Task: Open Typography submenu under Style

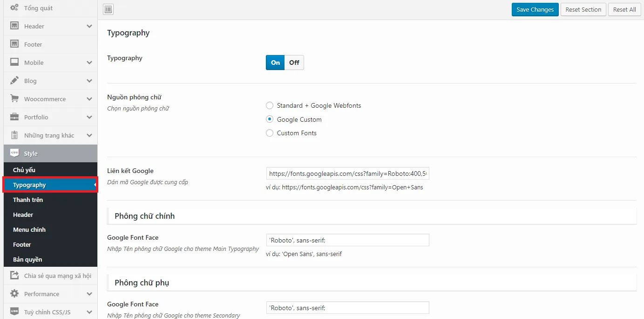Action: (50, 185)
